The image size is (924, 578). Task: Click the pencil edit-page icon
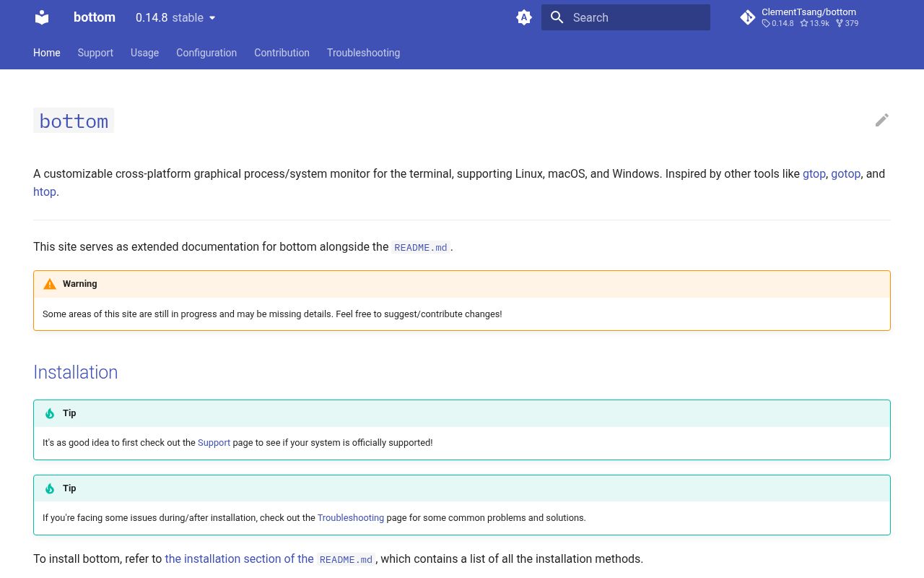coord(882,120)
